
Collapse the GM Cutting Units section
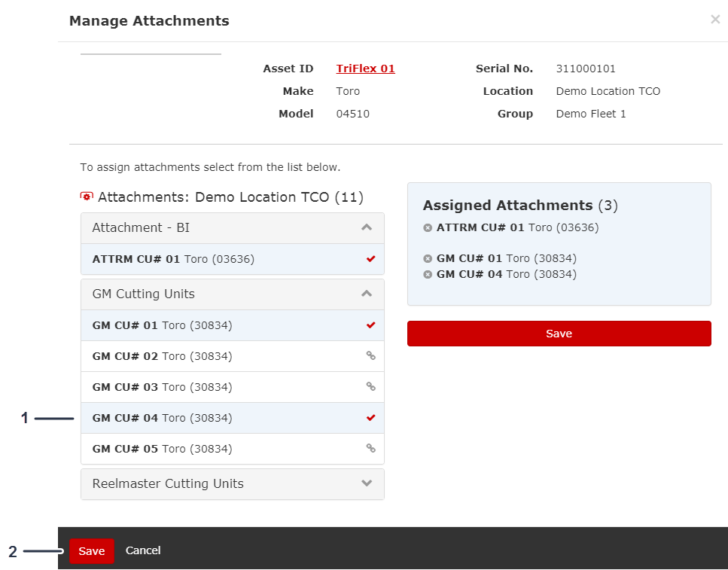[367, 294]
